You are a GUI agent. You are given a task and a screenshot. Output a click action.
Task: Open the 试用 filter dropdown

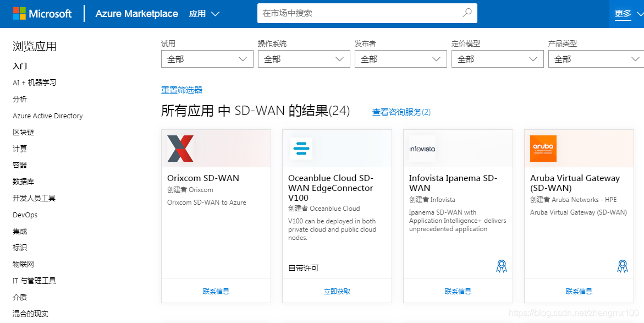[207, 58]
